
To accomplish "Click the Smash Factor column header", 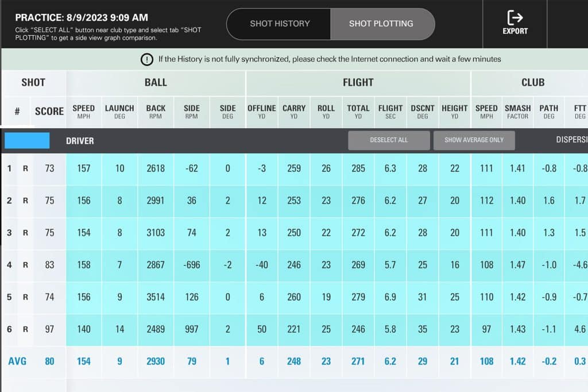I will click(517, 112).
